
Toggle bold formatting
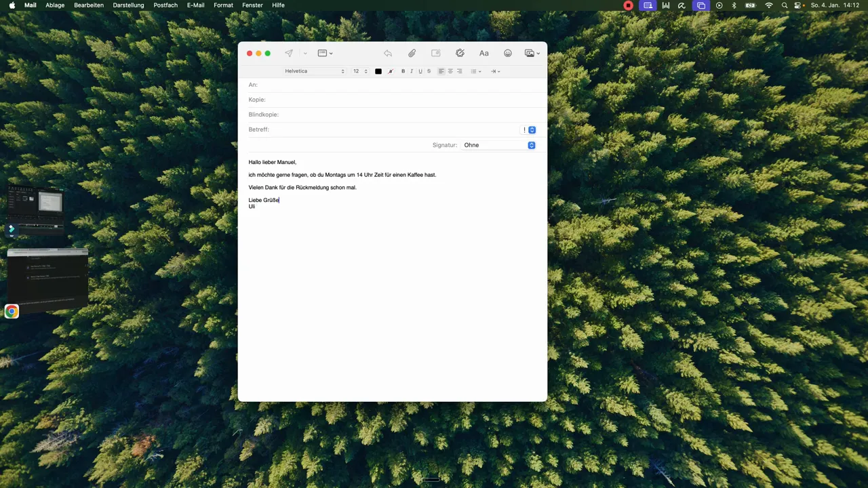(403, 71)
